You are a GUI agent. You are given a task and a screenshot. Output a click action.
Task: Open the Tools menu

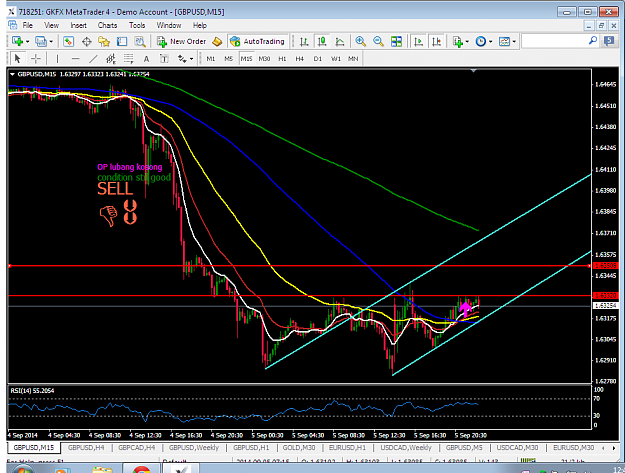click(x=137, y=26)
